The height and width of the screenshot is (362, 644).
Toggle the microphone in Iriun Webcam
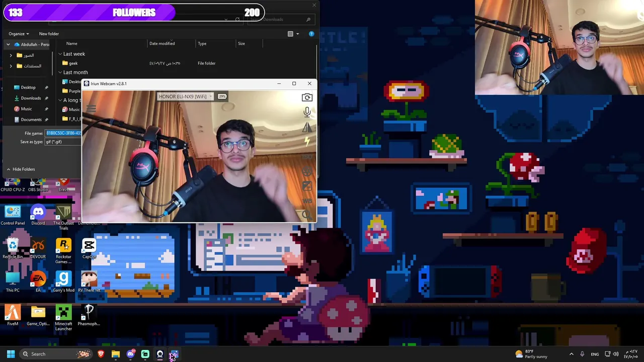(307, 112)
